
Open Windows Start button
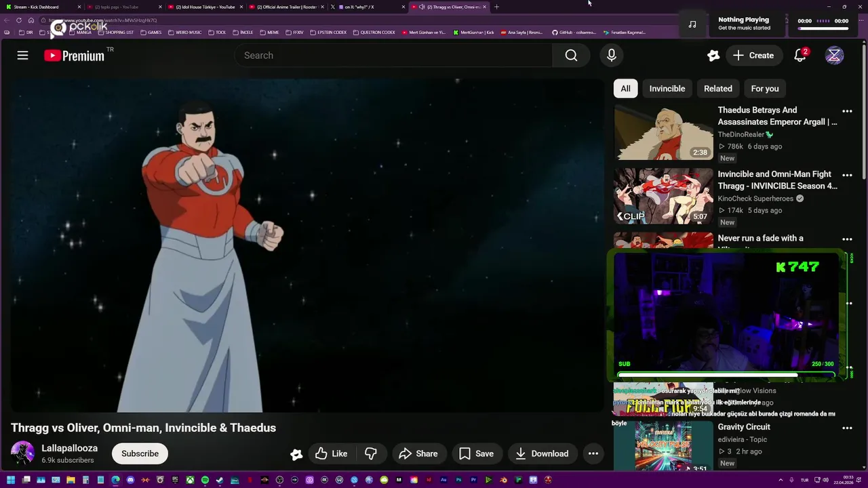tap(10, 481)
